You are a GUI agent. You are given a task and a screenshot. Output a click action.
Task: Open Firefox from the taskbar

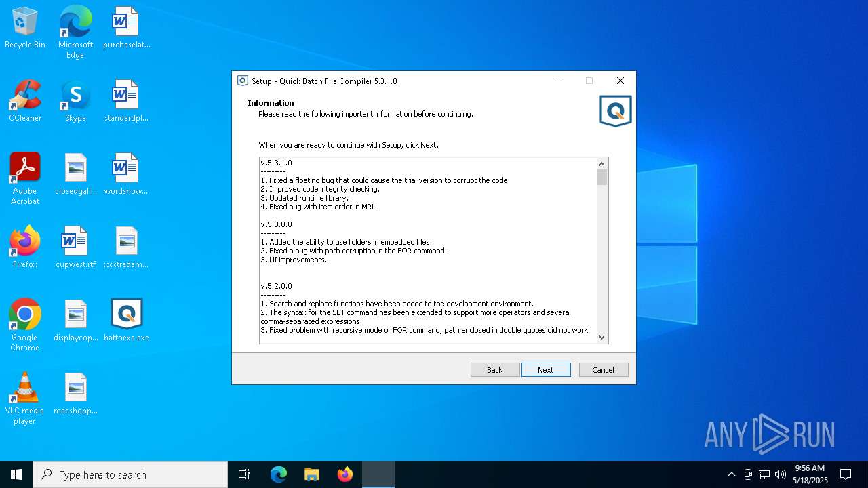(345, 474)
